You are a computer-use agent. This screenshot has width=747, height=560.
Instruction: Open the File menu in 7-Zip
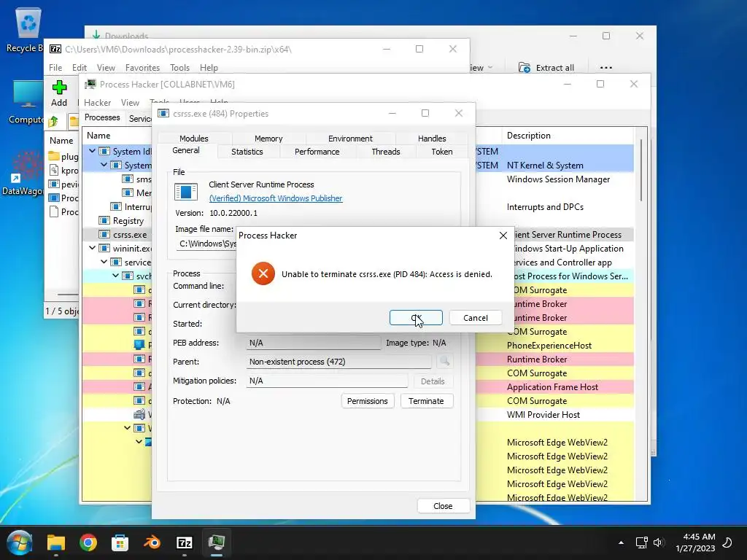(55, 68)
